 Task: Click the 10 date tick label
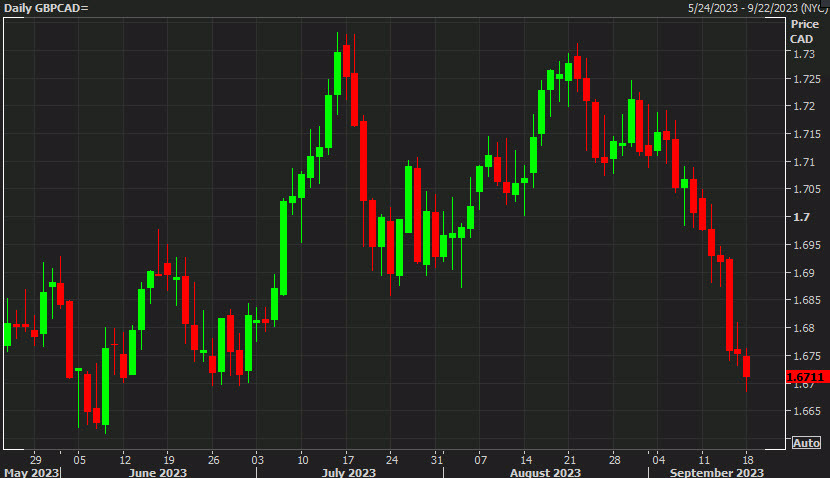pyautogui.click(x=302, y=459)
